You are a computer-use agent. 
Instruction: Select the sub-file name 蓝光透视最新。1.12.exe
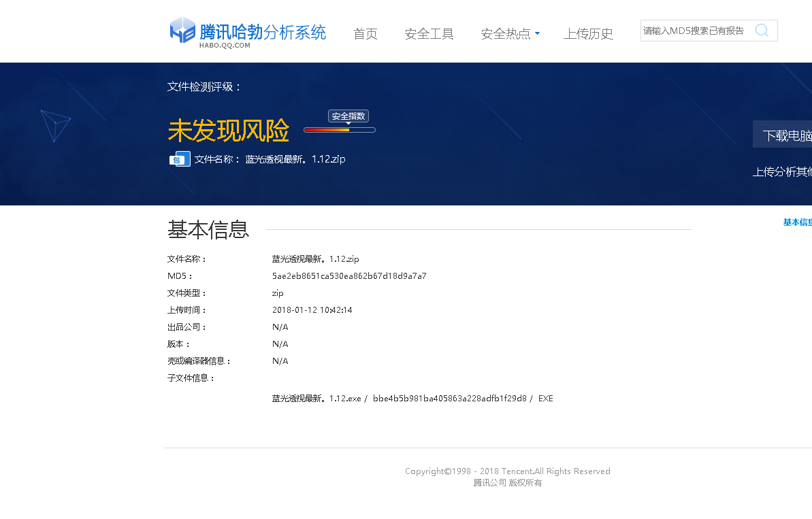tap(316, 399)
